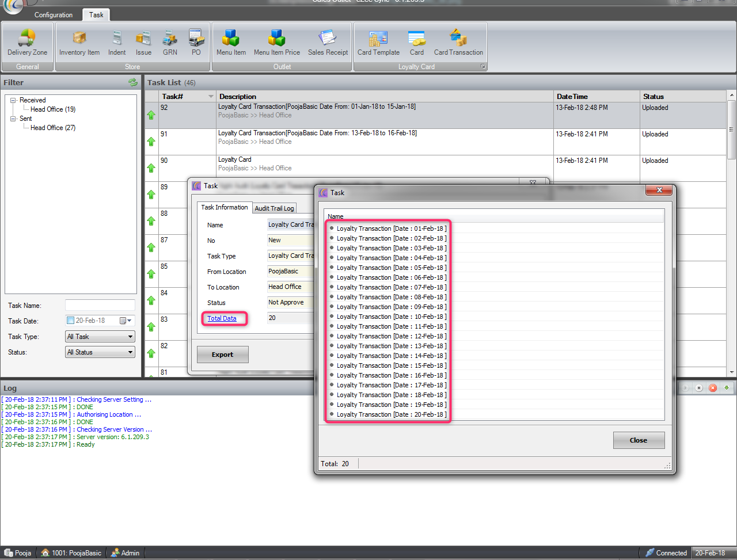Click Close button in Task dialog

pyautogui.click(x=639, y=440)
